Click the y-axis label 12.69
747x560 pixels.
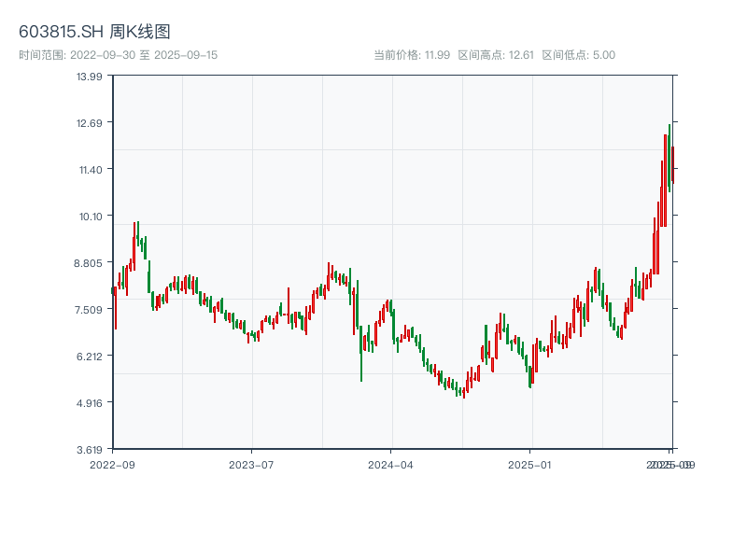90,123
